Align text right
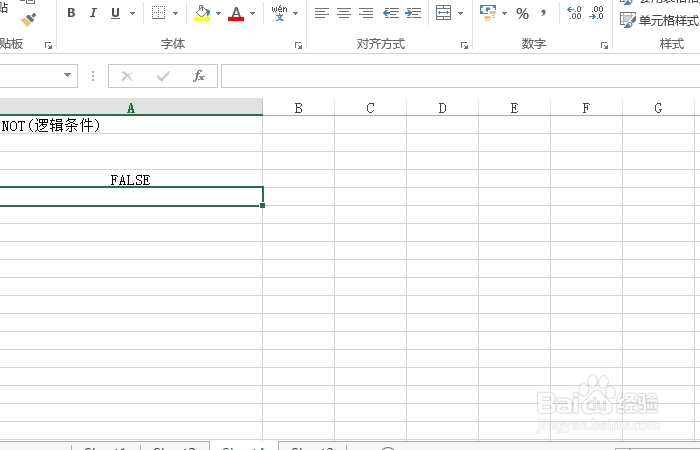 (x=366, y=13)
